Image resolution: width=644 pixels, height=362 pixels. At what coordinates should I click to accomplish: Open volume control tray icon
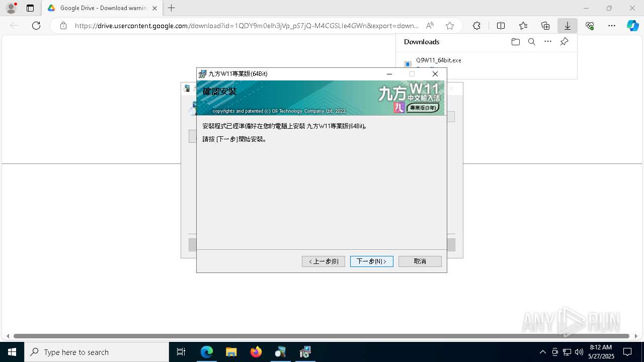click(x=579, y=352)
